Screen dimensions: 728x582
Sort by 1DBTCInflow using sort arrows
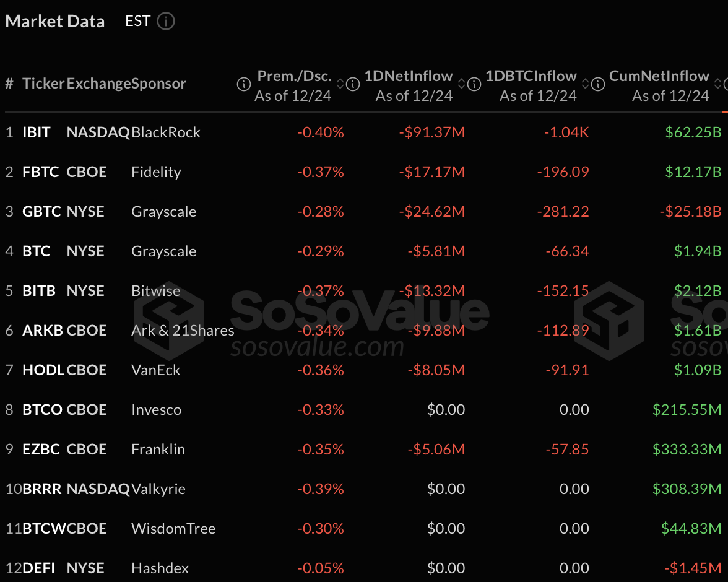(x=586, y=84)
